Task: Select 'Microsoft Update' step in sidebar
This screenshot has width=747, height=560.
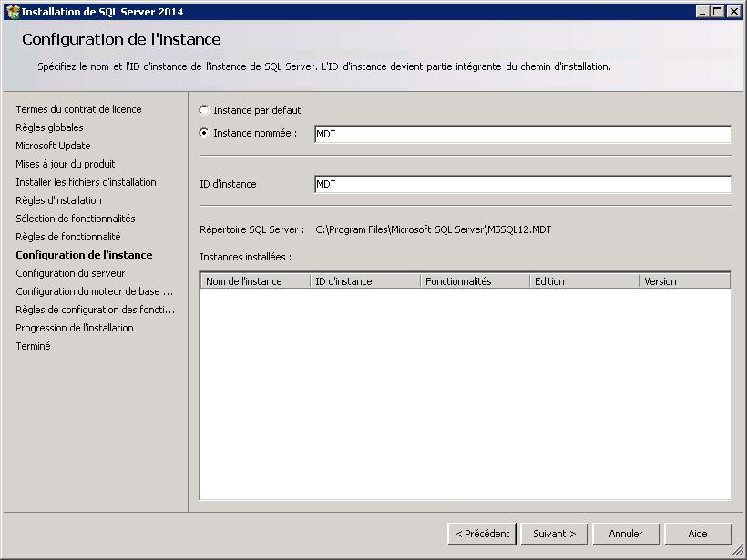Action: click(x=53, y=146)
